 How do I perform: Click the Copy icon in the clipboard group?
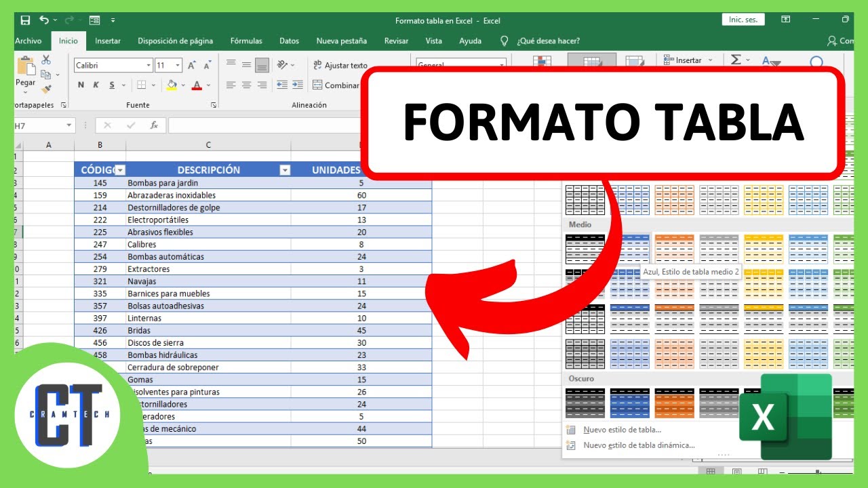point(46,75)
